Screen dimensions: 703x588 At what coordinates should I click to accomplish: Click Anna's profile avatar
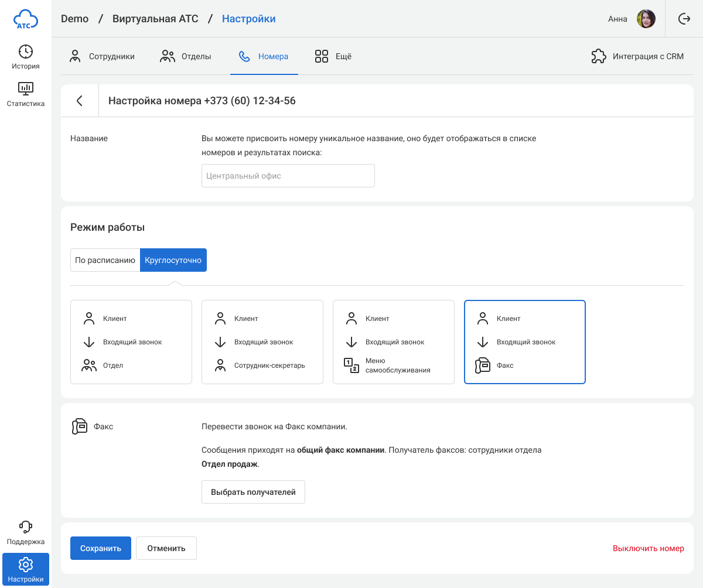click(x=646, y=19)
